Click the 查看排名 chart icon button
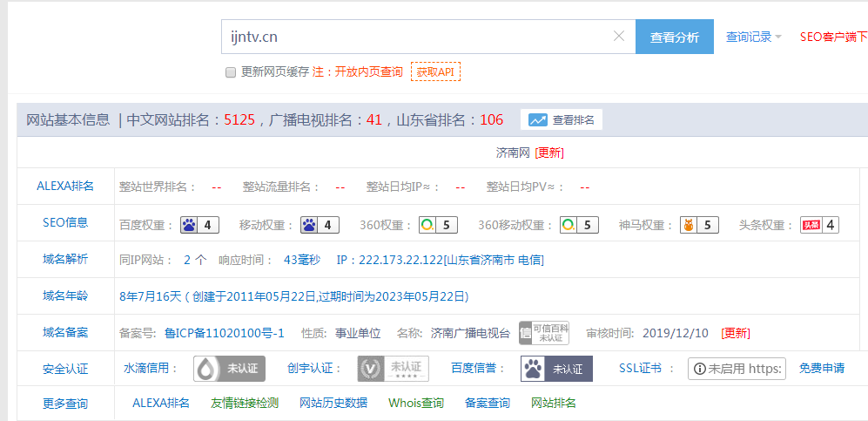 [562, 119]
